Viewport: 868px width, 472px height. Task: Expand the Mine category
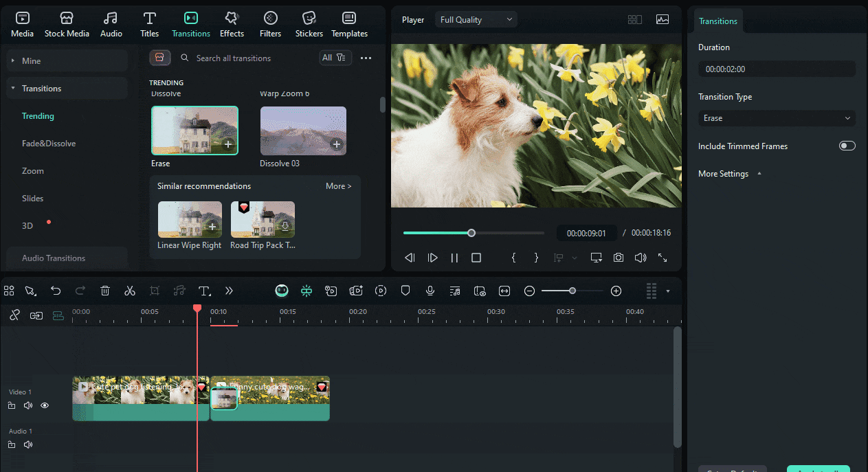[67, 61]
